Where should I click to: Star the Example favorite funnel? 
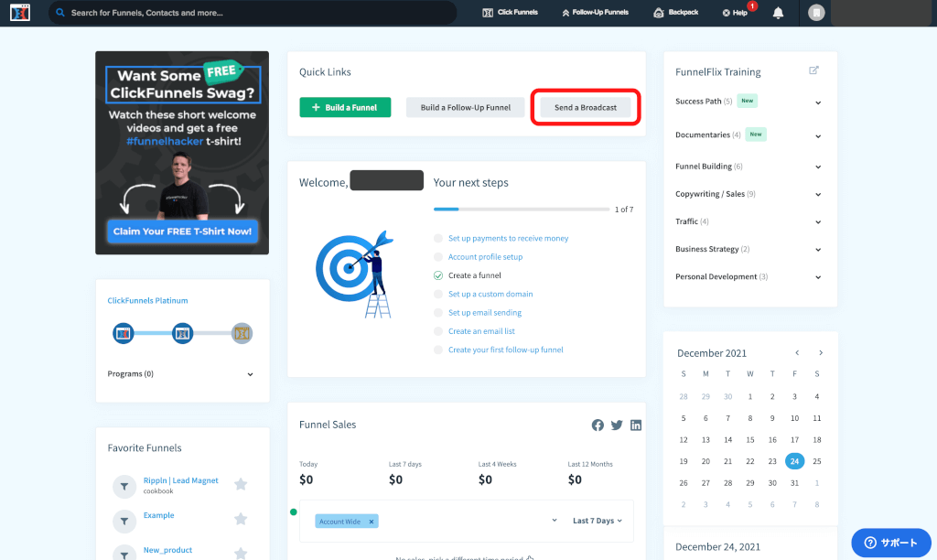tap(241, 519)
